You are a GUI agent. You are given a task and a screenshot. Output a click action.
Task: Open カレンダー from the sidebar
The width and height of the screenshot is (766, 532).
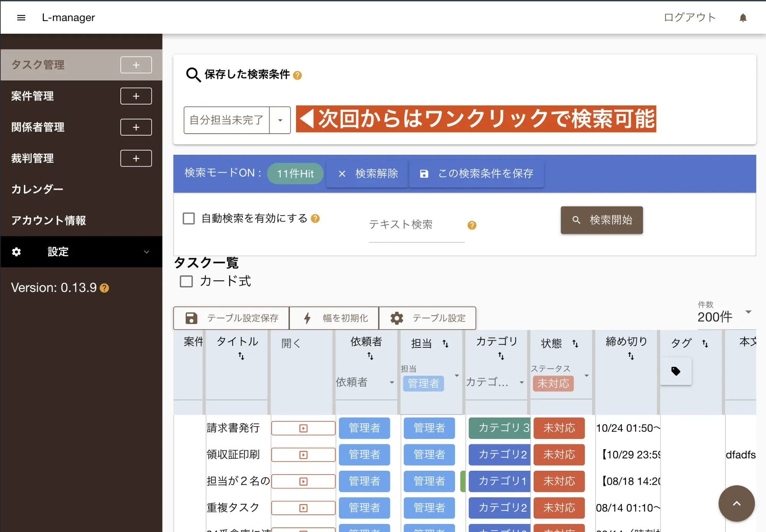click(x=37, y=189)
